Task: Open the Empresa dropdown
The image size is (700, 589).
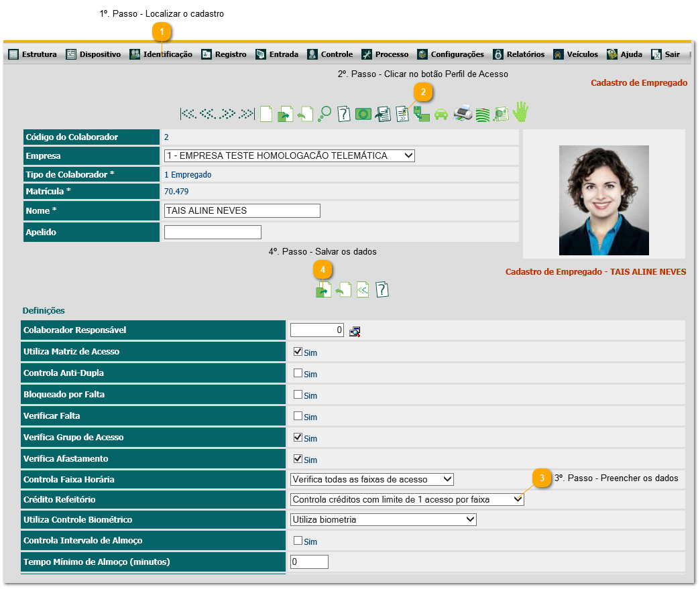Action: pyautogui.click(x=289, y=156)
